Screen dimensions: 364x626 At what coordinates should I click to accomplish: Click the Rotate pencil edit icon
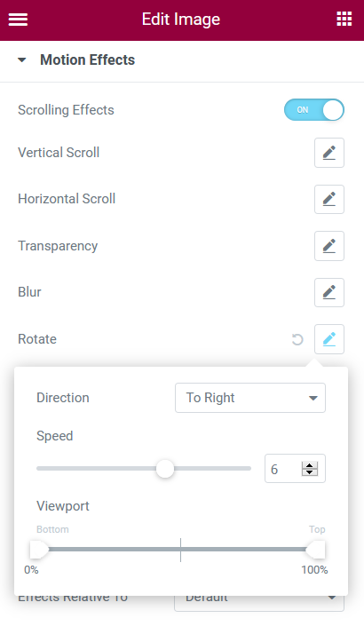click(329, 339)
